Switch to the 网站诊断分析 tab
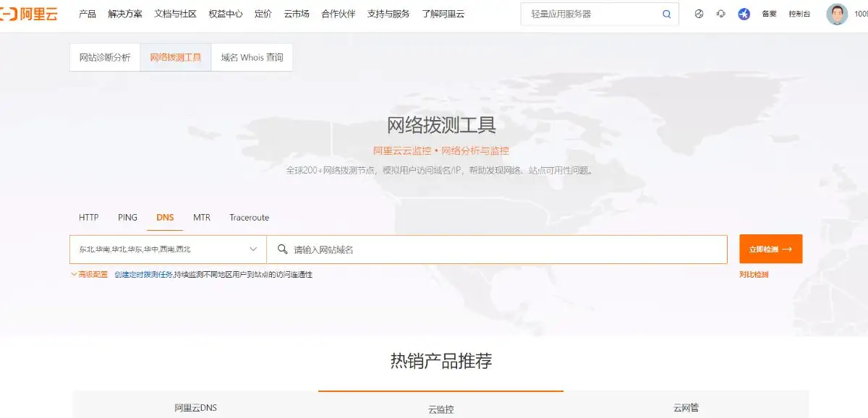868x418 pixels. (104, 56)
